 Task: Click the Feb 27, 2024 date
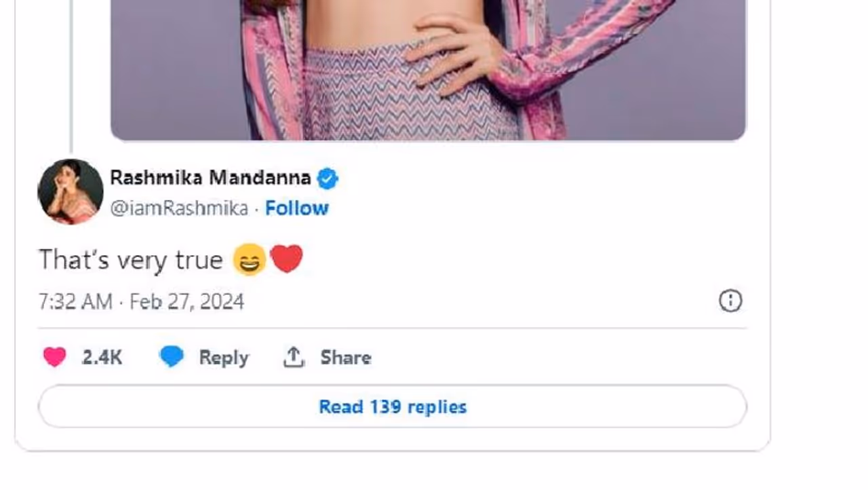tap(186, 301)
